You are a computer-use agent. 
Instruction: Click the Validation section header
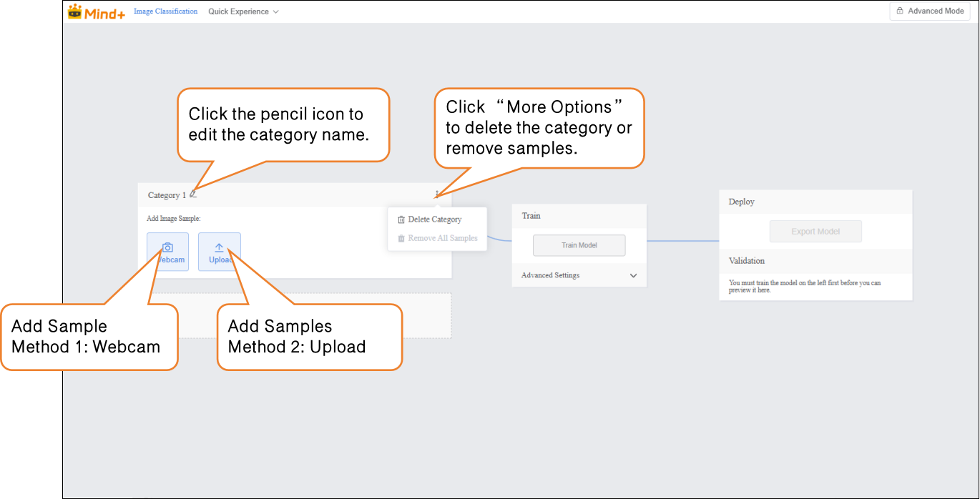747,261
